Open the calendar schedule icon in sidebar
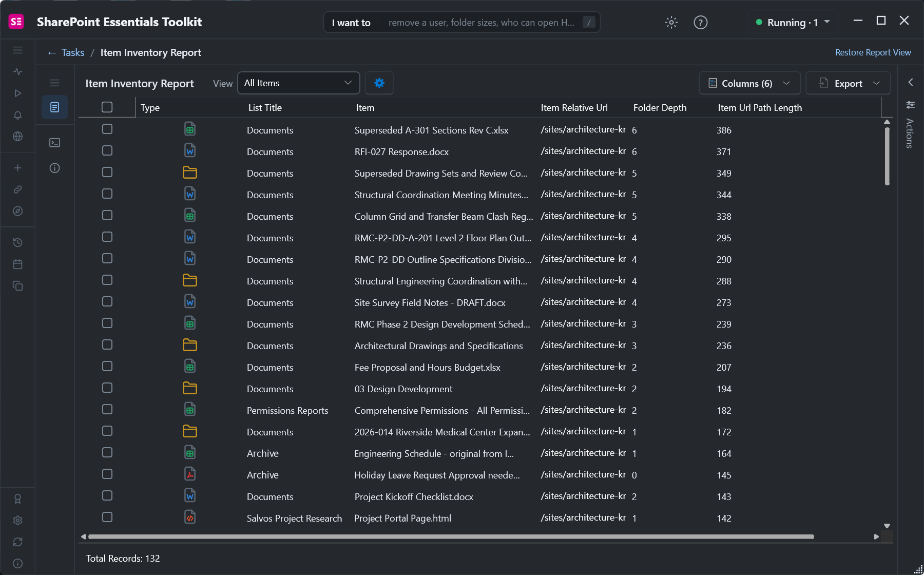 coord(18,264)
